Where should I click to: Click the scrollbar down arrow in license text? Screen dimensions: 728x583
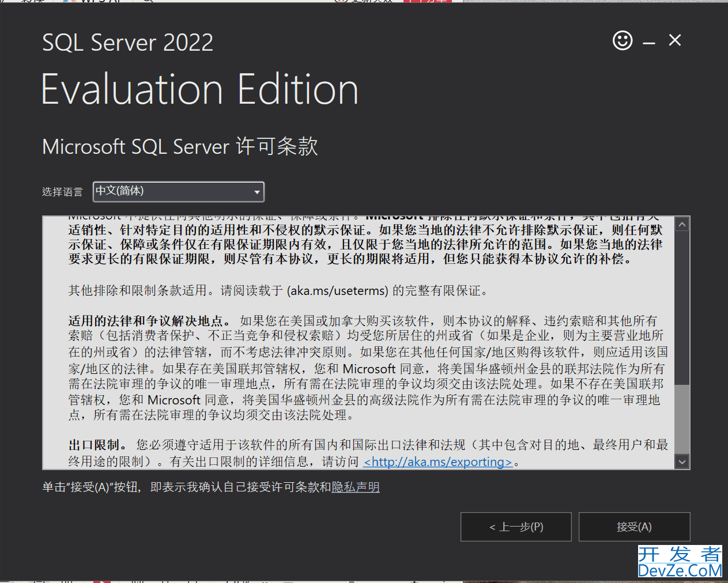pyautogui.click(x=682, y=461)
